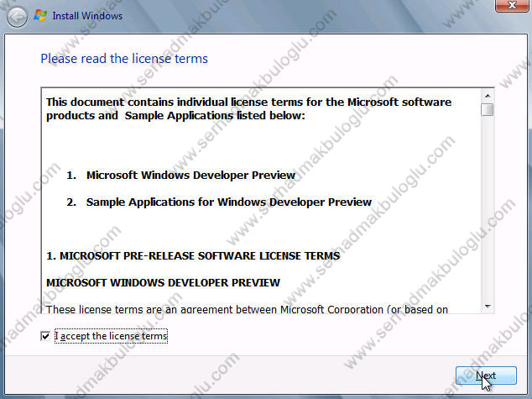Click the 'MICROSOFT WINDOWS DEVELOPER PREVIEW' heading
The image size is (532, 399).
point(163,282)
